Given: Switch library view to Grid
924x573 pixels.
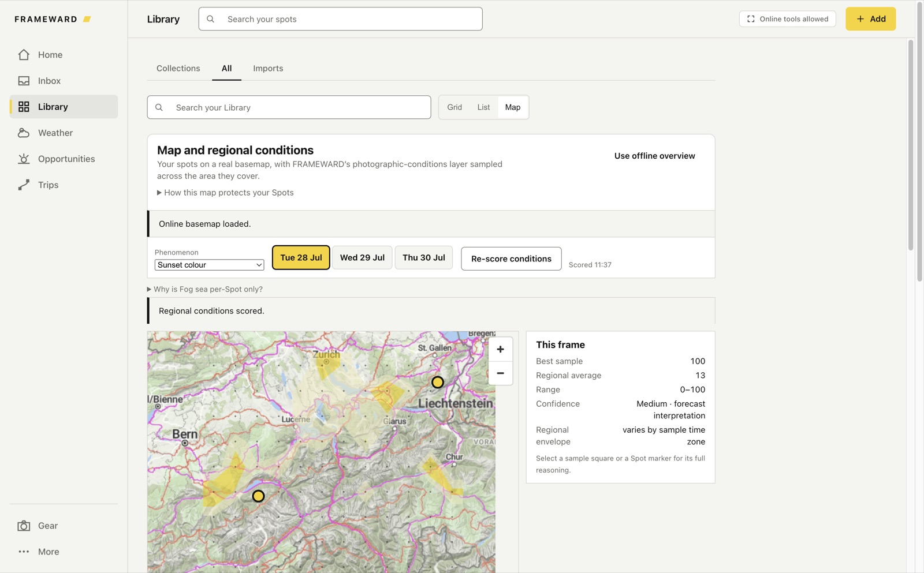Looking at the screenshot, I should coord(454,107).
